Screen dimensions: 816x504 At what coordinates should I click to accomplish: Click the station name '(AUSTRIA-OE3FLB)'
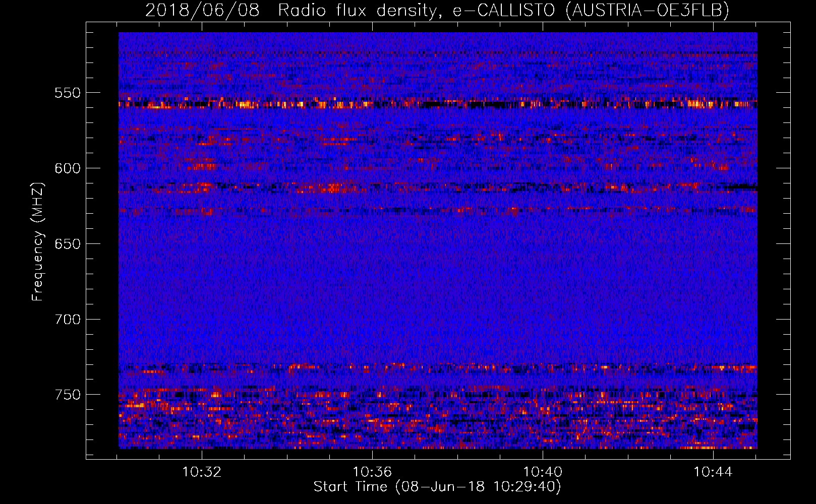[x=648, y=10]
